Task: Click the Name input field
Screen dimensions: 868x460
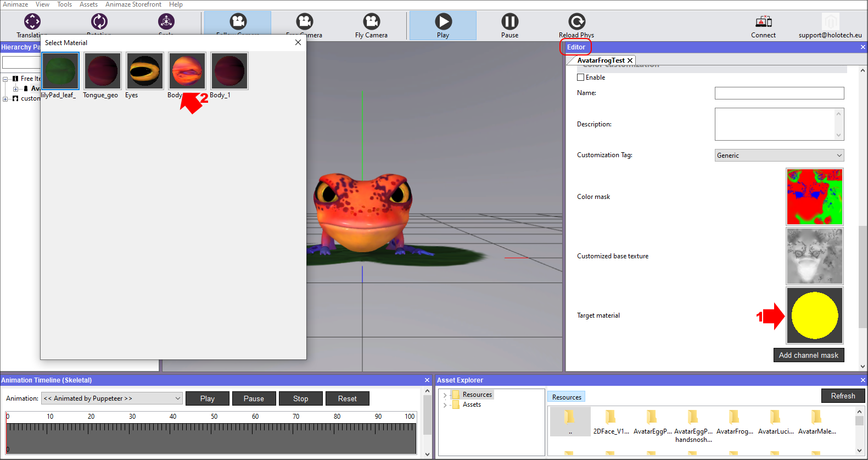Action: pos(779,93)
